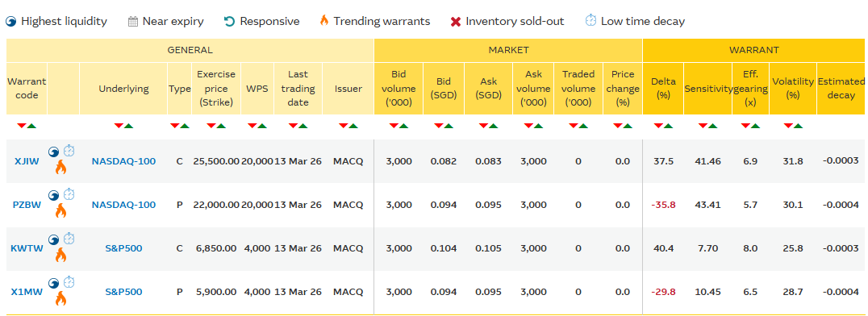Click the Near expiry calendar icon

point(132,22)
